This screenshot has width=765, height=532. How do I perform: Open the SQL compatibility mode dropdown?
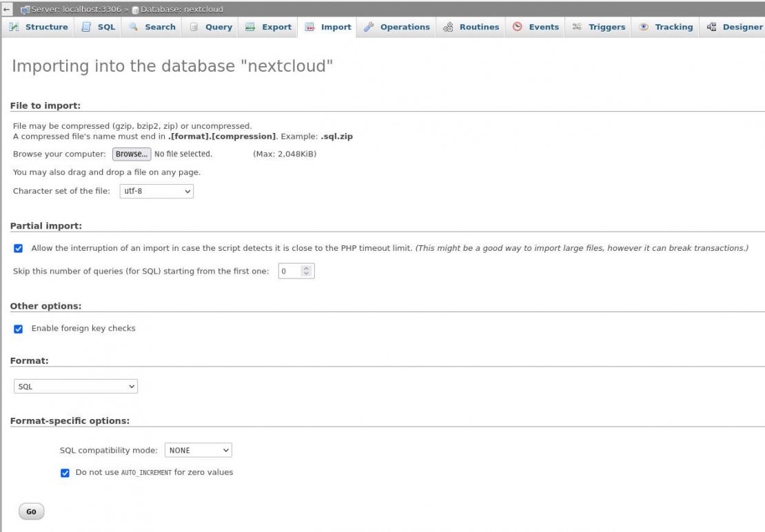198,450
